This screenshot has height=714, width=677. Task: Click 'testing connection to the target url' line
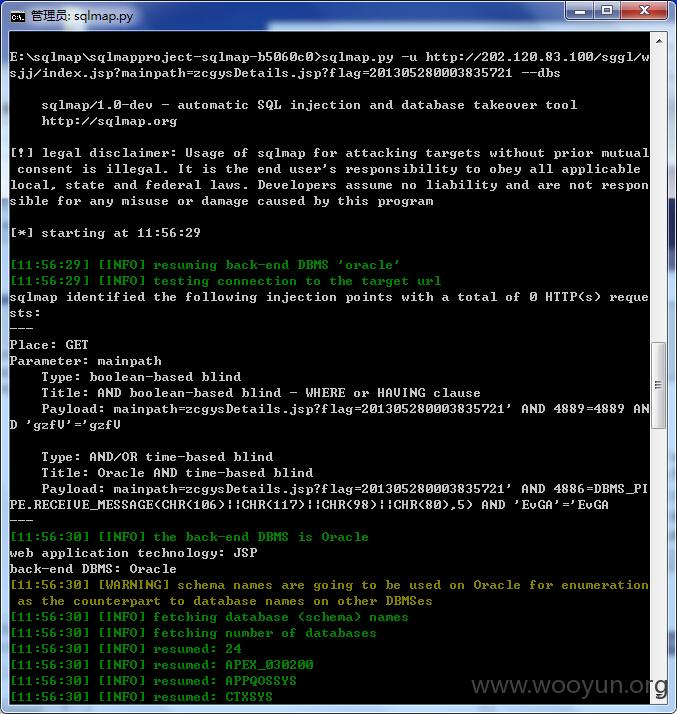point(225,281)
